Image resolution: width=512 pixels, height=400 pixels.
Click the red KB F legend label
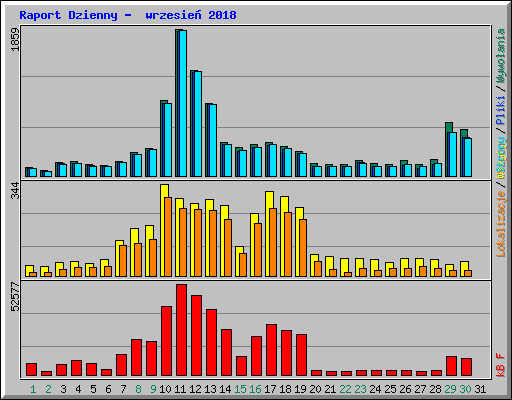[x=501, y=365]
